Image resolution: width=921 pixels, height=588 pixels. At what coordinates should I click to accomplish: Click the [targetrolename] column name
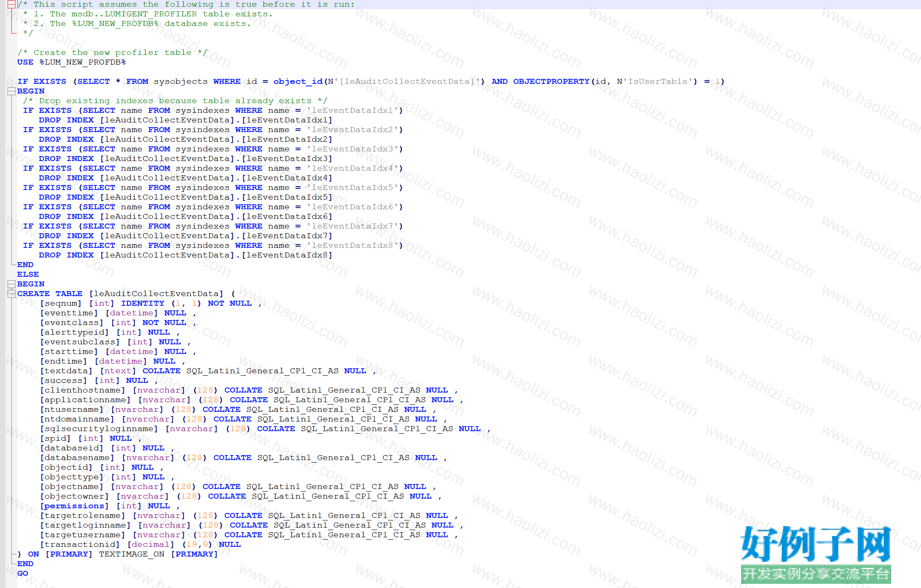[83, 515]
